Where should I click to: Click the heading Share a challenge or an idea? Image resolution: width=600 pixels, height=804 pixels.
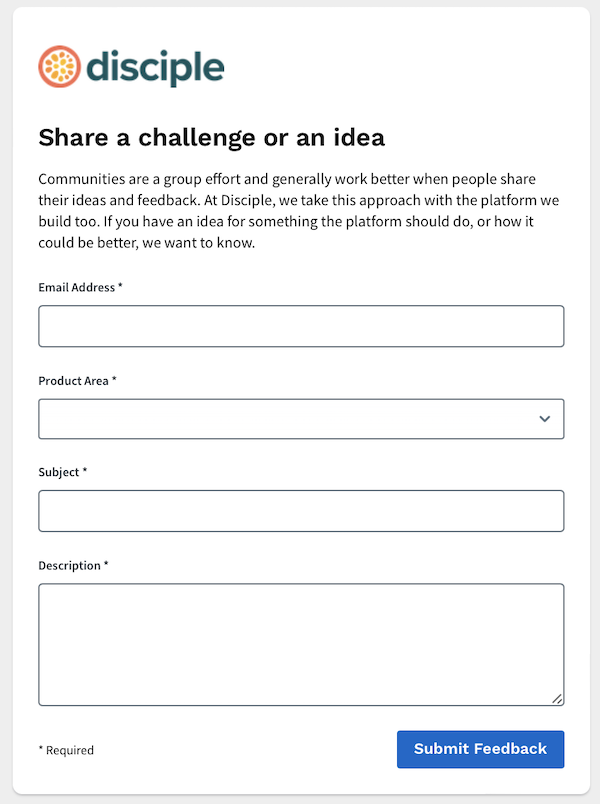click(x=211, y=137)
